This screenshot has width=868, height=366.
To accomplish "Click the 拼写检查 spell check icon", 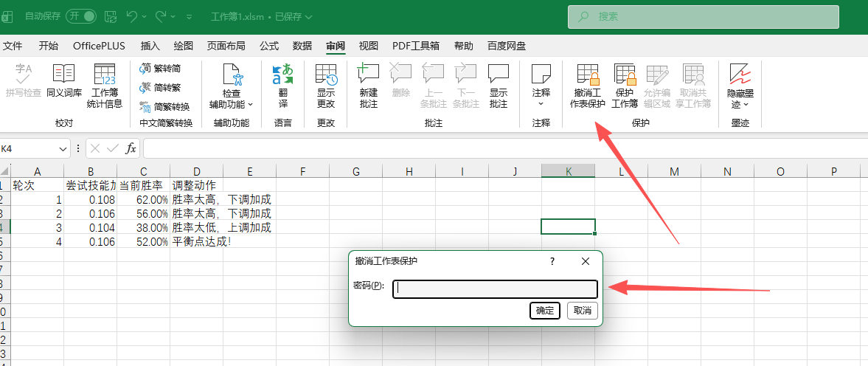I will (24, 73).
